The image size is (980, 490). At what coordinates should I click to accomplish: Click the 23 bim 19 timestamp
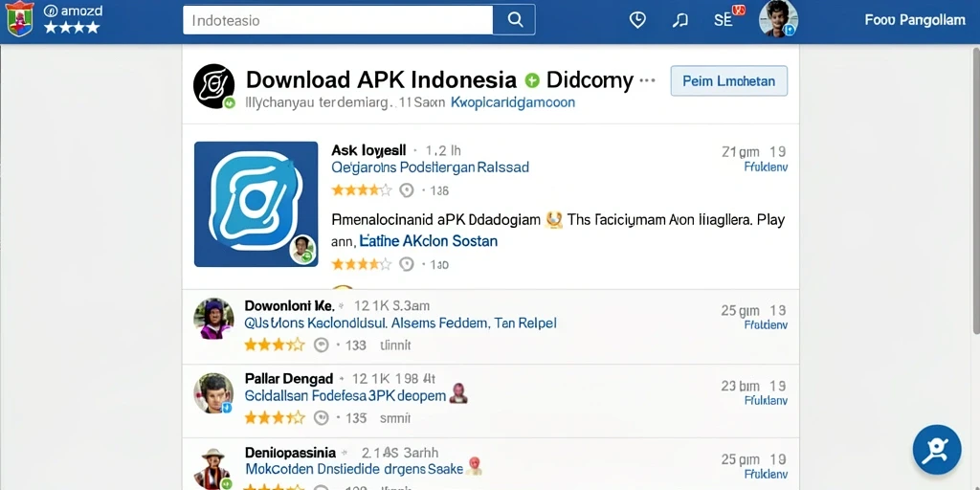[x=754, y=386]
